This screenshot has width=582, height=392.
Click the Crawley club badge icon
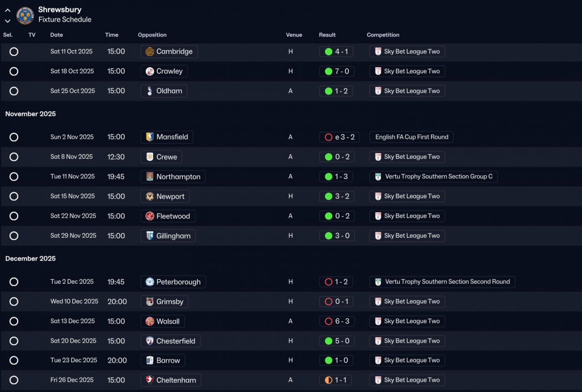(150, 71)
